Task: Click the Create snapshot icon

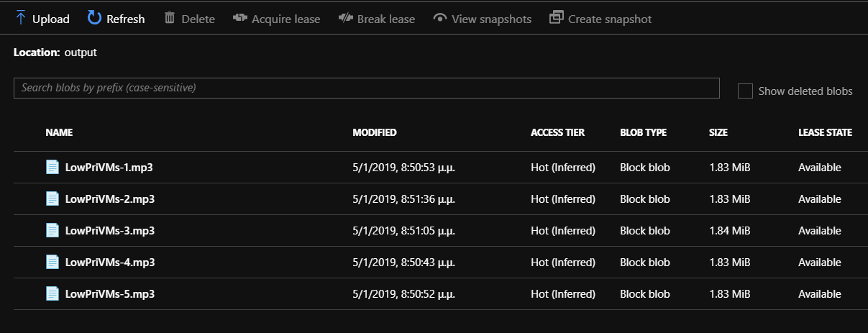Action: (556, 18)
